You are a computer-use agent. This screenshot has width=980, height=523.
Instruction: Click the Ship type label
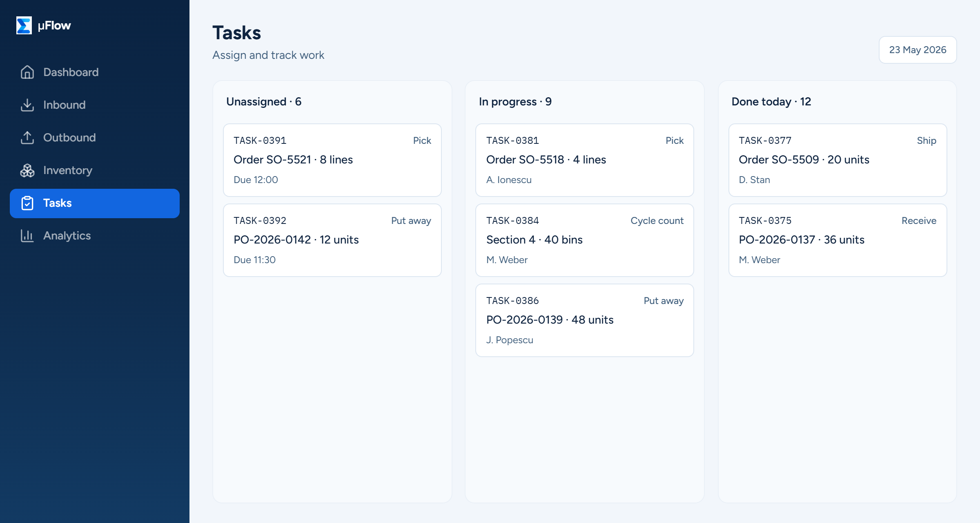tap(927, 141)
